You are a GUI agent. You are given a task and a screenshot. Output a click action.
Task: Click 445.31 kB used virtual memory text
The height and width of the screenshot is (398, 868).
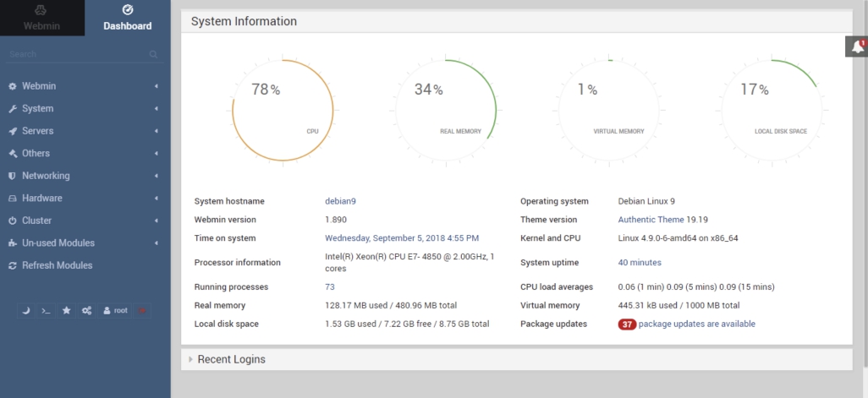678,305
